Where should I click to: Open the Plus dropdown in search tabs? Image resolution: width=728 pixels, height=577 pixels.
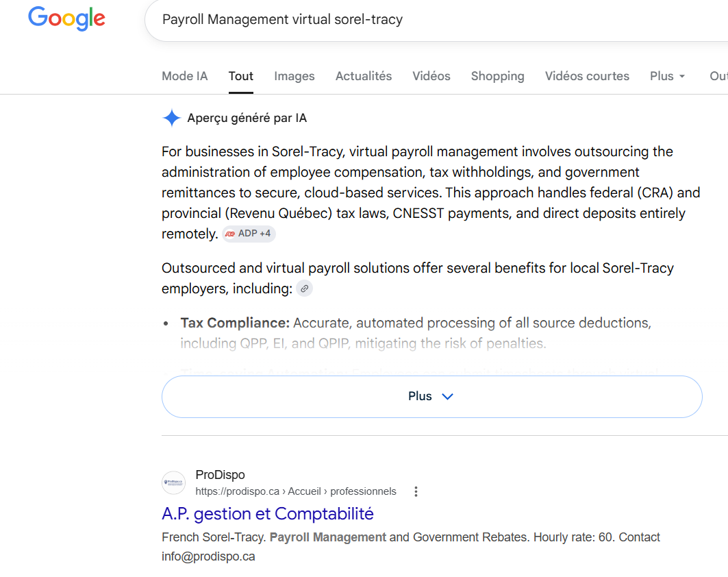click(x=667, y=76)
